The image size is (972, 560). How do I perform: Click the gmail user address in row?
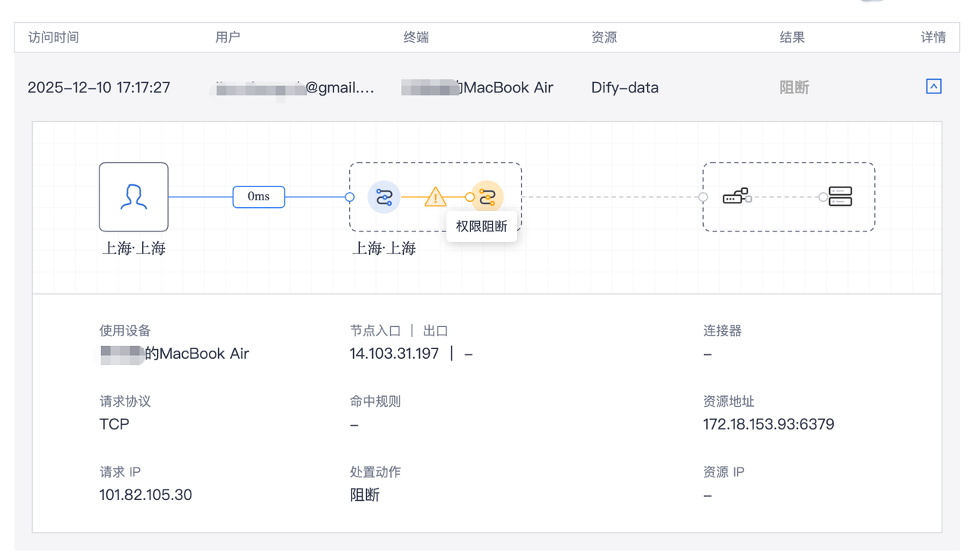coord(294,88)
